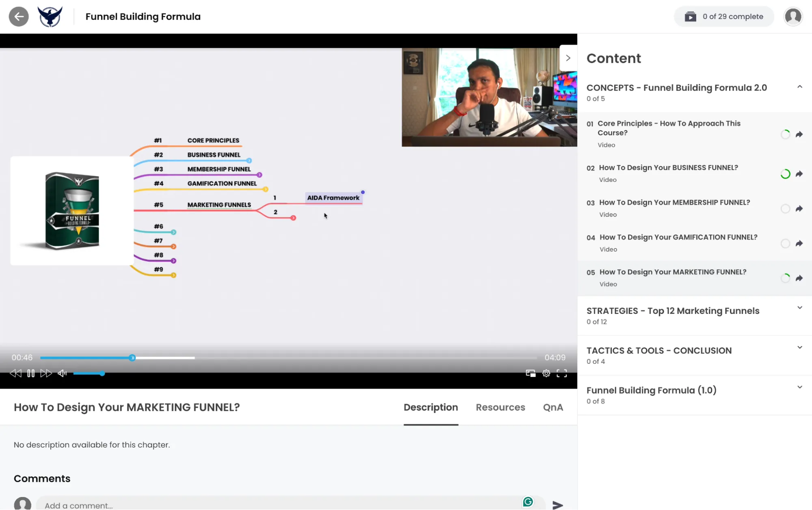The width and height of the screenshot is (812, 510).
Task: Collapse the CONCEPTS section chevron
Action: click(799, 87)
